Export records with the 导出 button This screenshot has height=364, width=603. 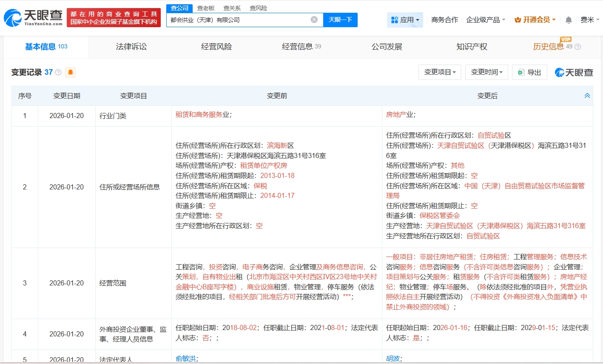(x=529, y=72)
